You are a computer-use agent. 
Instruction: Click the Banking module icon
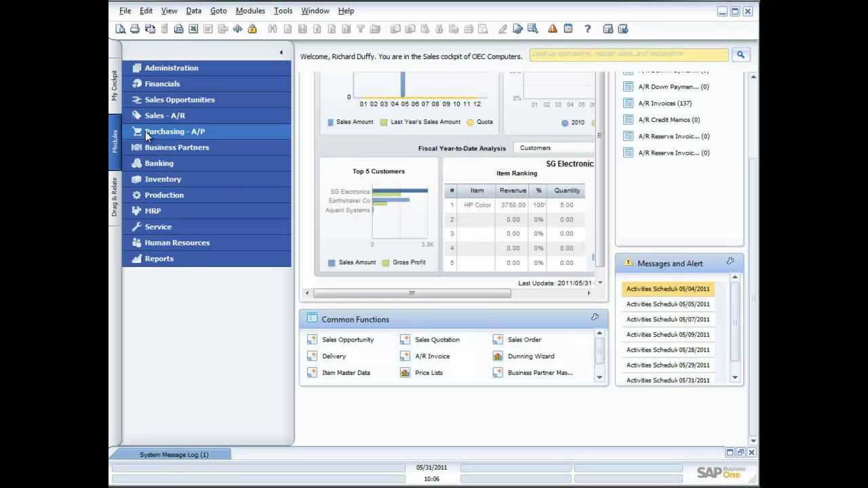[136, 163]
